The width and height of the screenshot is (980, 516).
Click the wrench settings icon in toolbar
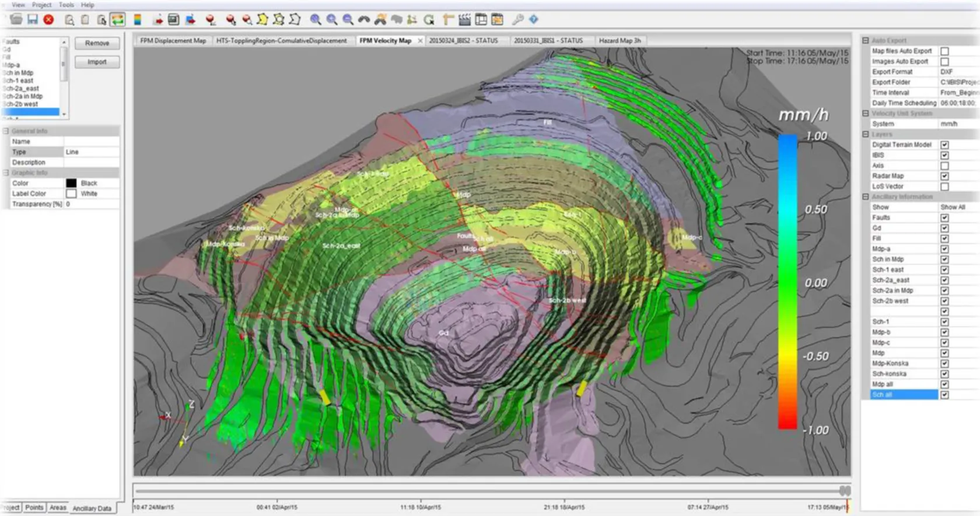tap(517, 20)
